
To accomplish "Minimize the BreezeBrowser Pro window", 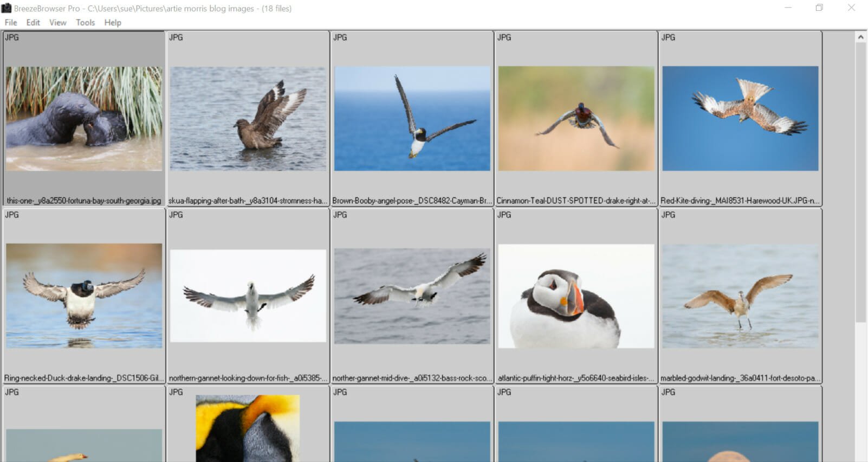I will coord(788,8).
